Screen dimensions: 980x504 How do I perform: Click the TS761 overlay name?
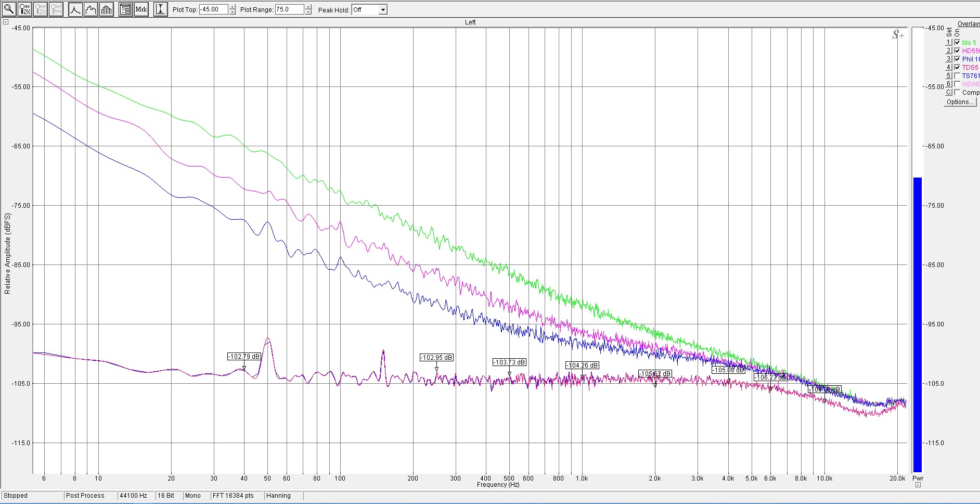coord(971,76)
